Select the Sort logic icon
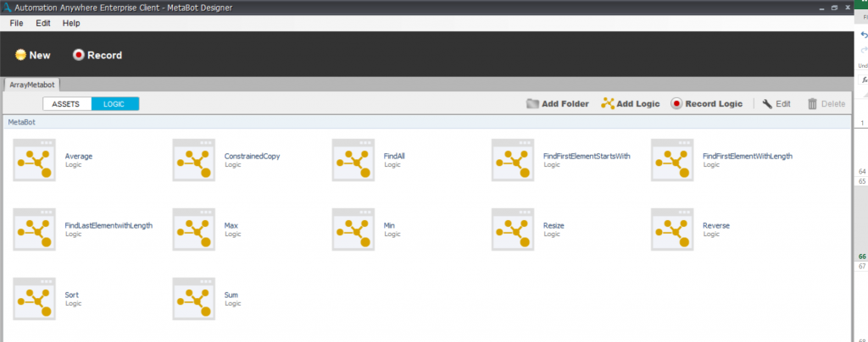Screen dimensions: 868x342 point(34,299)
